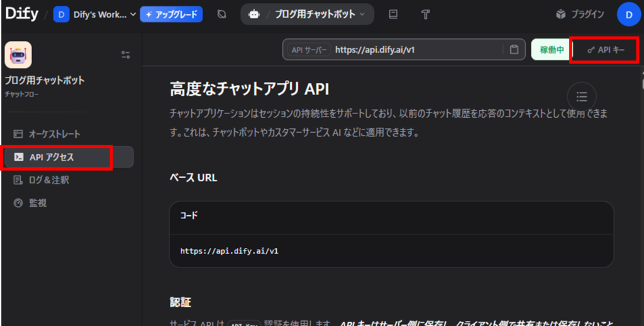Toggle the sidebar layout settings icon
644x326 pixels.
point(125,55)
